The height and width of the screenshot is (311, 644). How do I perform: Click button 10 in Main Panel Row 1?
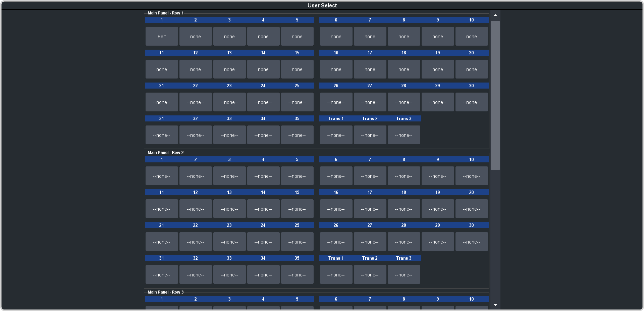coord(471,37)
